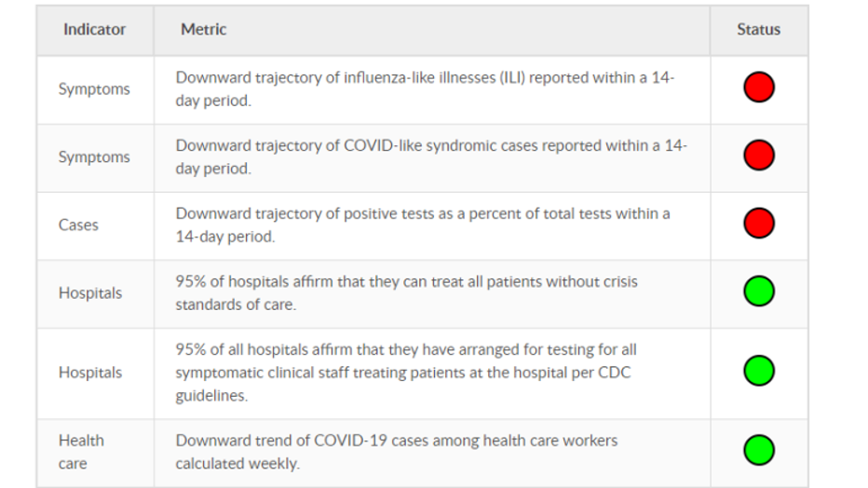Click the symptomatic clinical staff testing metric text

(x=406, y=373)
